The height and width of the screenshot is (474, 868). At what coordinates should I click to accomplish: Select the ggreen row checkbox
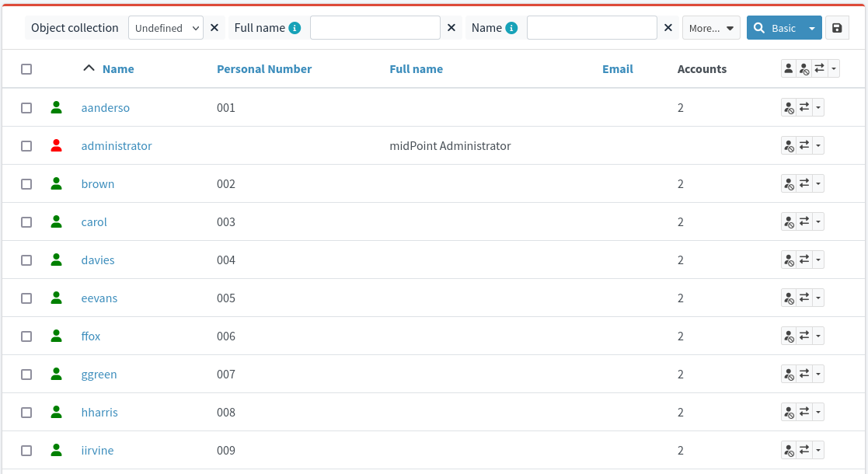pyautogui.click(x=26, y=375)
